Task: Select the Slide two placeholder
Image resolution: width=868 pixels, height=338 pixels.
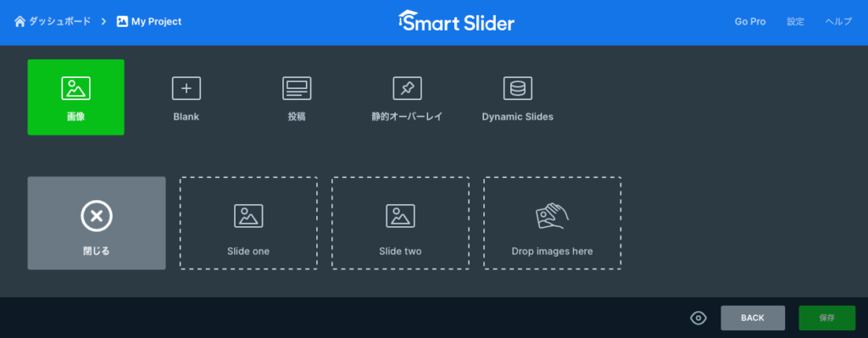Action: click(x=400, y=223)
